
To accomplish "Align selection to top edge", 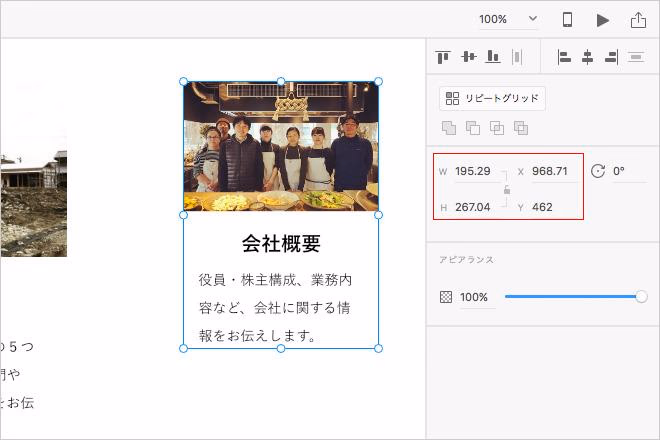I will tap(443, 57).
